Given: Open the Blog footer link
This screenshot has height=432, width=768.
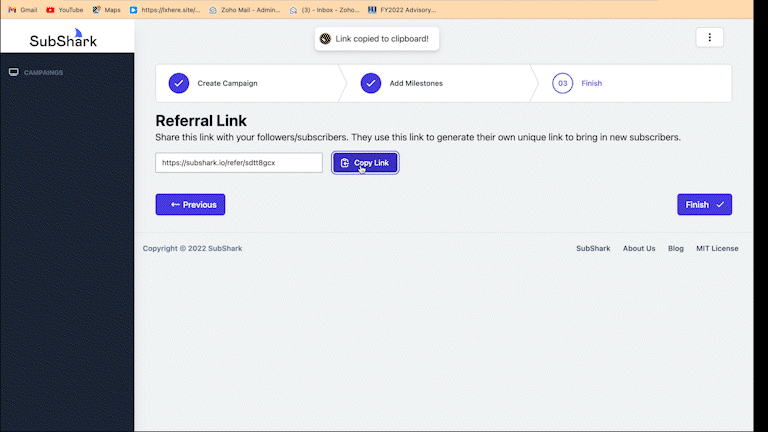Looking at the screenshot, I should 675,248.
